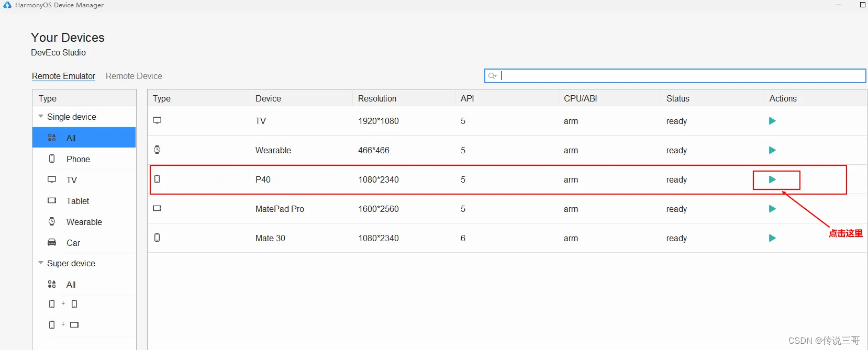Image resolution: width=868 pixels, height=350 pixels.
Task: Launch the Mate 30 emulator
Action: tap(772, 238)
